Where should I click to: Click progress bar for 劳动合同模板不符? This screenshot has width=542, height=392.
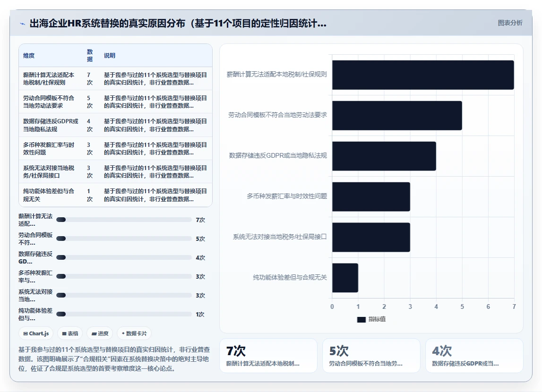coord(124,239)
